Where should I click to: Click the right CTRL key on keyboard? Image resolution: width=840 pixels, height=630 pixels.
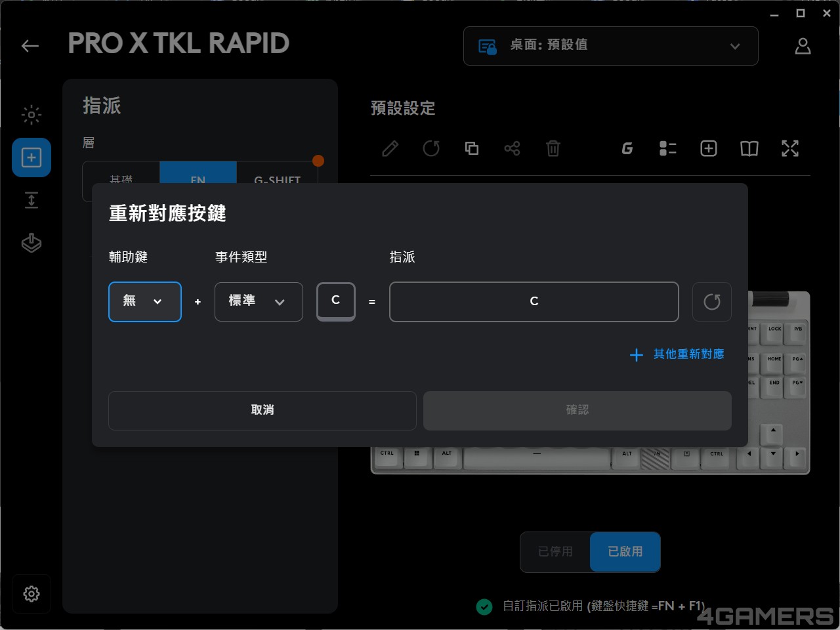point(717,457)
